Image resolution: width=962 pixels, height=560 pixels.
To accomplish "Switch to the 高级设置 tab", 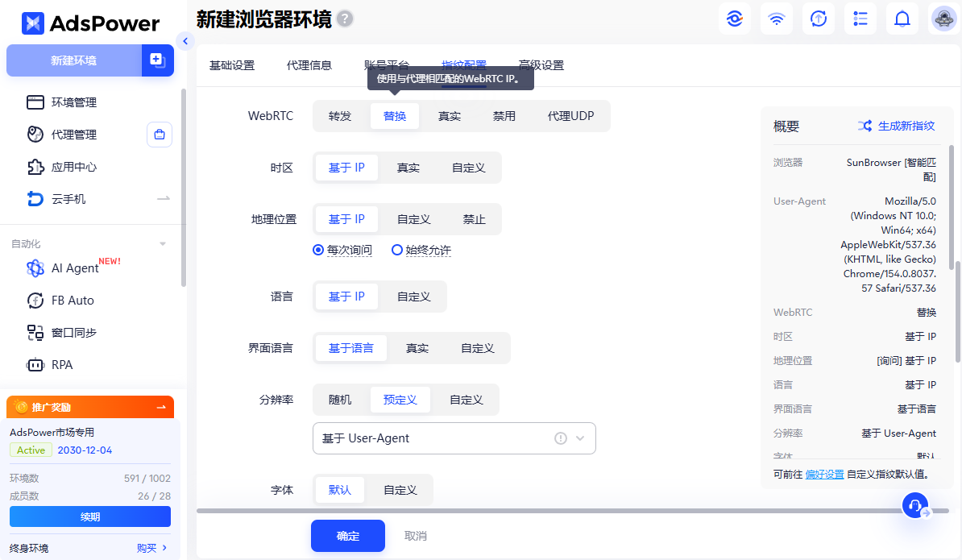I will point(541,65).
